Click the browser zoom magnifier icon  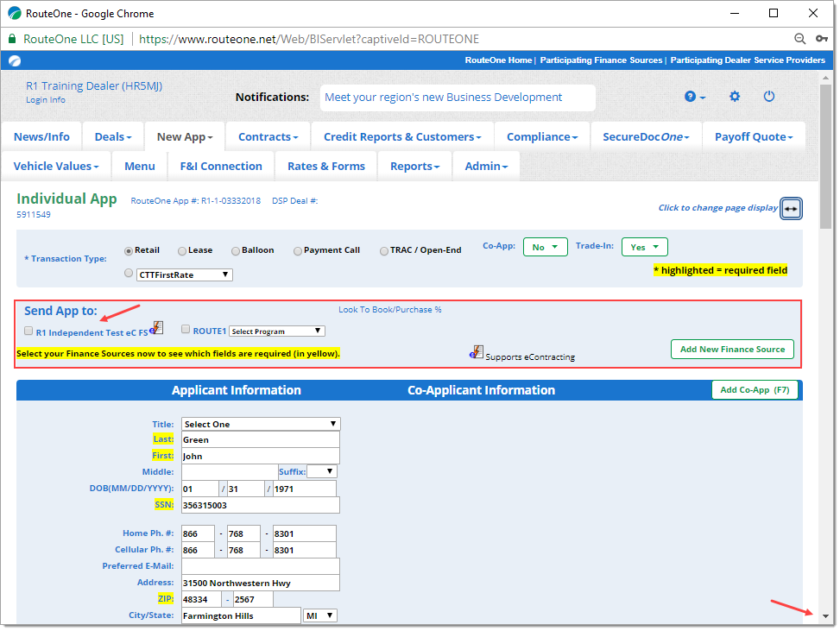(799, 39)
